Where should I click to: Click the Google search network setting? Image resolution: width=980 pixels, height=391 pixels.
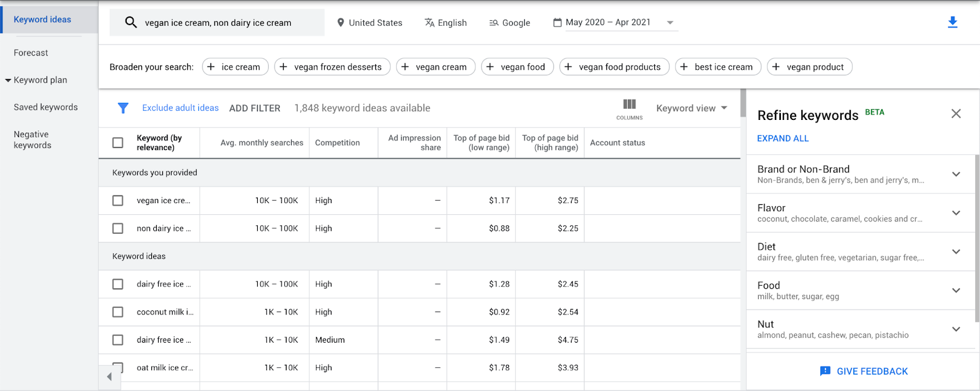[510, 23]
